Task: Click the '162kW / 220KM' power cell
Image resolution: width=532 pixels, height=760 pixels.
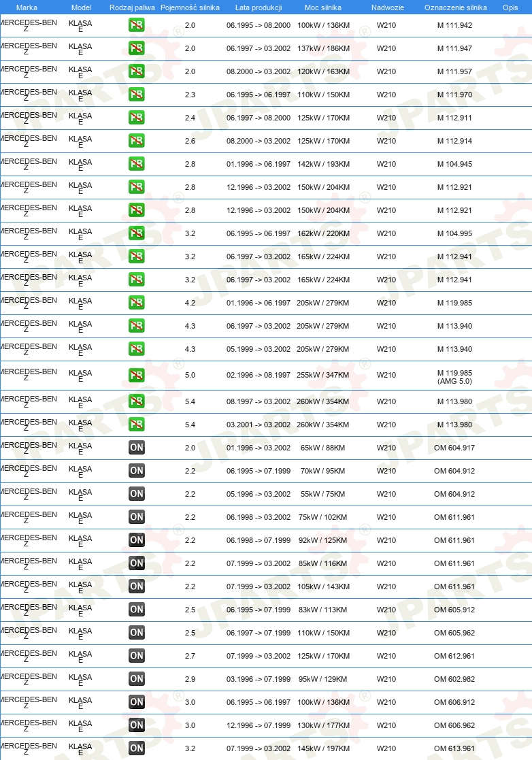Action: click(324, 233)
